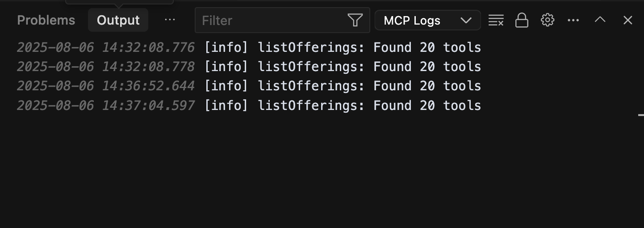
Task: Click the [info] tag in first log line
Action: 226,47
